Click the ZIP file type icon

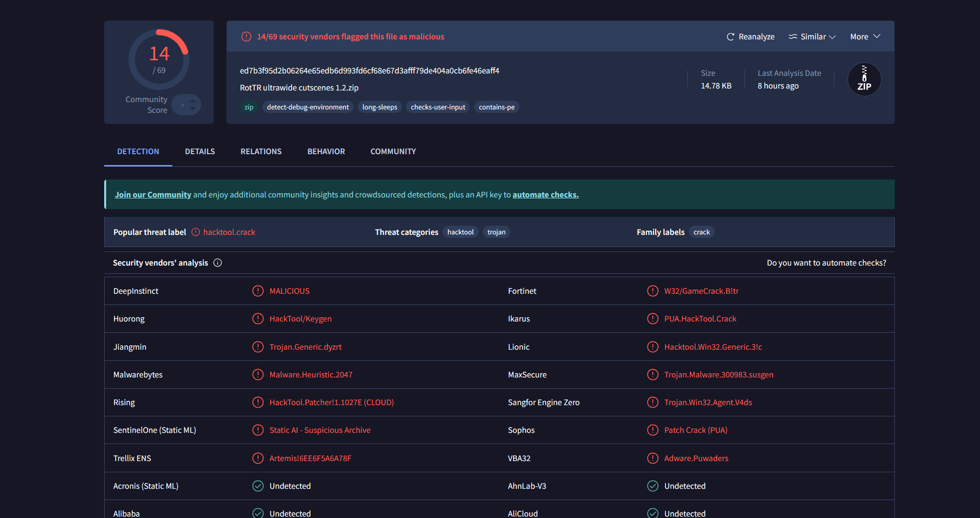click(864, 79)
